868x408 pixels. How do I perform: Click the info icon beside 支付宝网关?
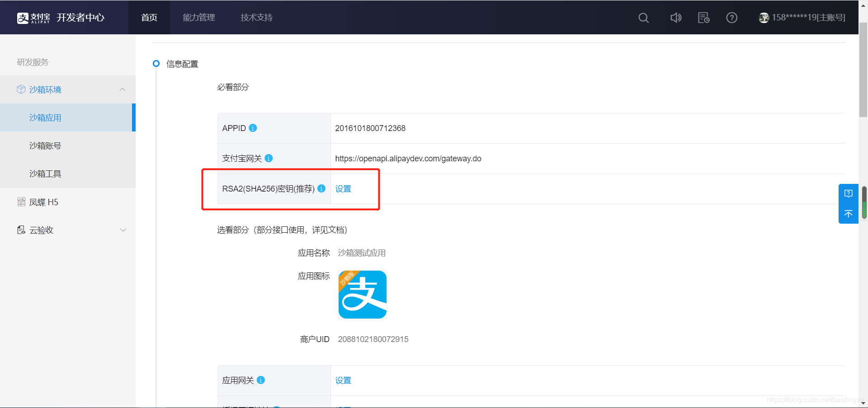coord(269,159)
